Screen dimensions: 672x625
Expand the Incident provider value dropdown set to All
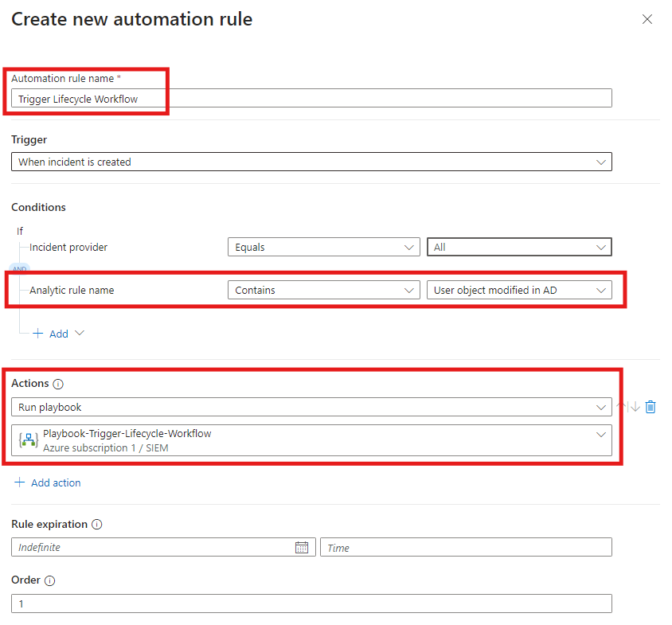tap(518, 247)
